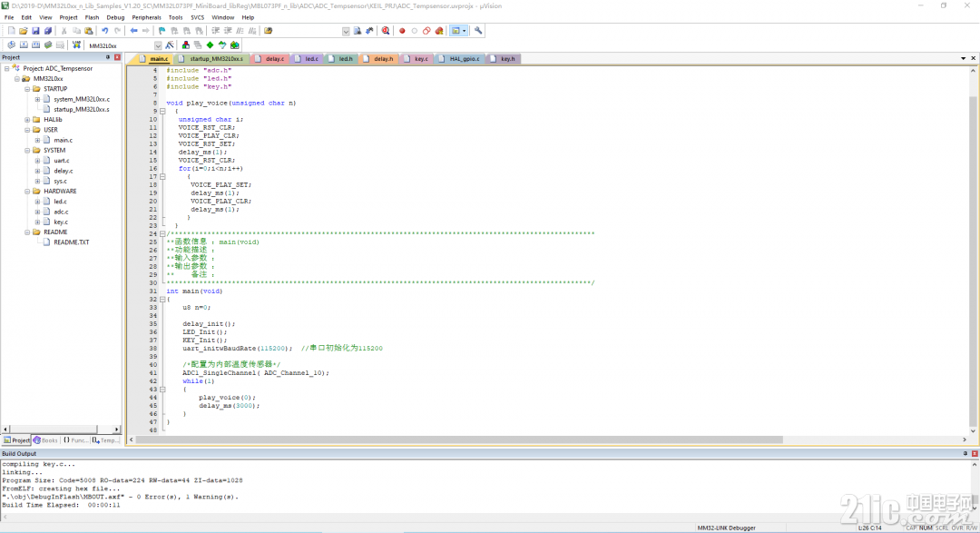The width and height of the screenshot is (980, 533).
Task: Click the Cut scissors icon
Action: tap(64, 31)
